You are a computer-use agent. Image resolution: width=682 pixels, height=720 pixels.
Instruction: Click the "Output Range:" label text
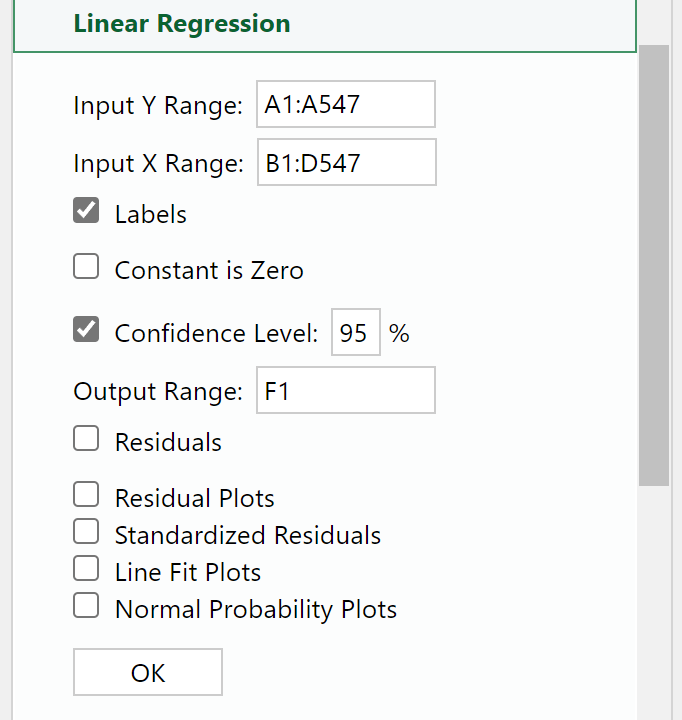(x=158, y=392)
